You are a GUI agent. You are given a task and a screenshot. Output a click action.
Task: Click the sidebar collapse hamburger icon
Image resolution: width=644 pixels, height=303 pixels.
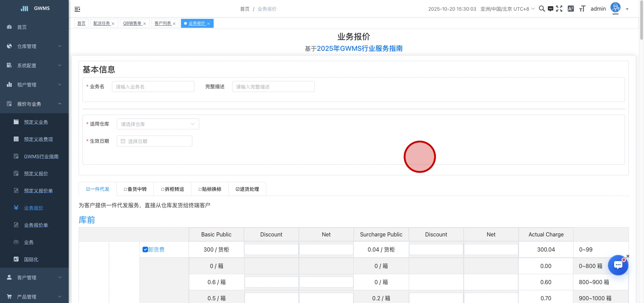77,9
